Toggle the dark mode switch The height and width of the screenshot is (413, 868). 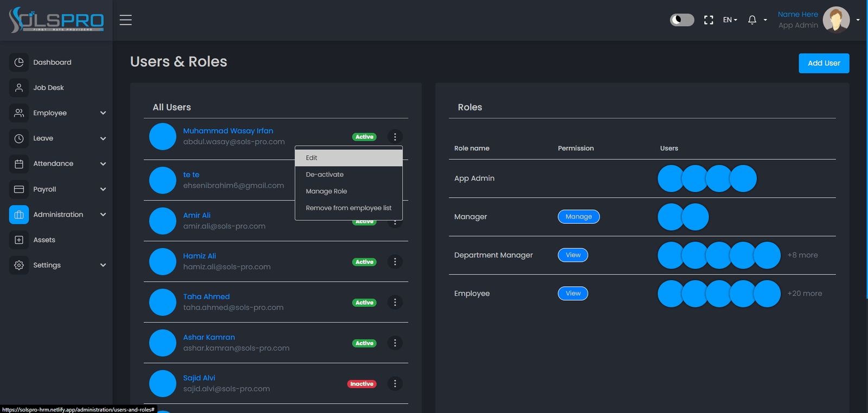coord(682,20)
